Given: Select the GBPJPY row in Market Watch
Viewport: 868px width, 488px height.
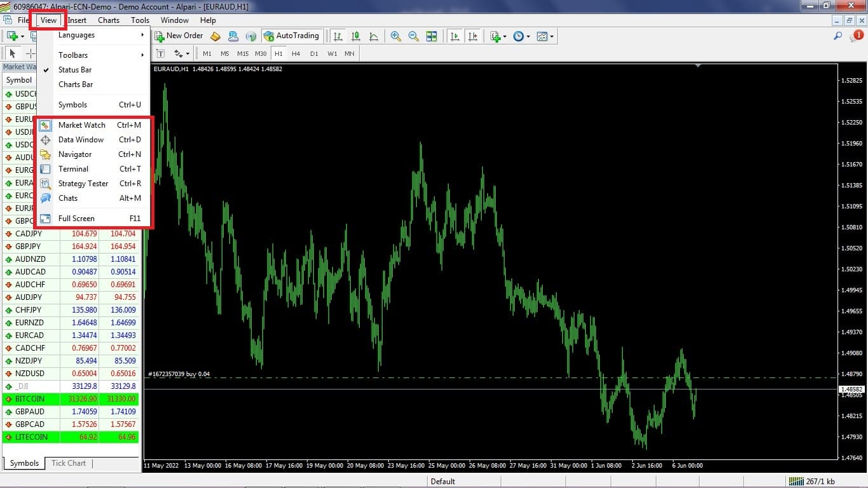Looking at the screenshot, I should point(71,247).
